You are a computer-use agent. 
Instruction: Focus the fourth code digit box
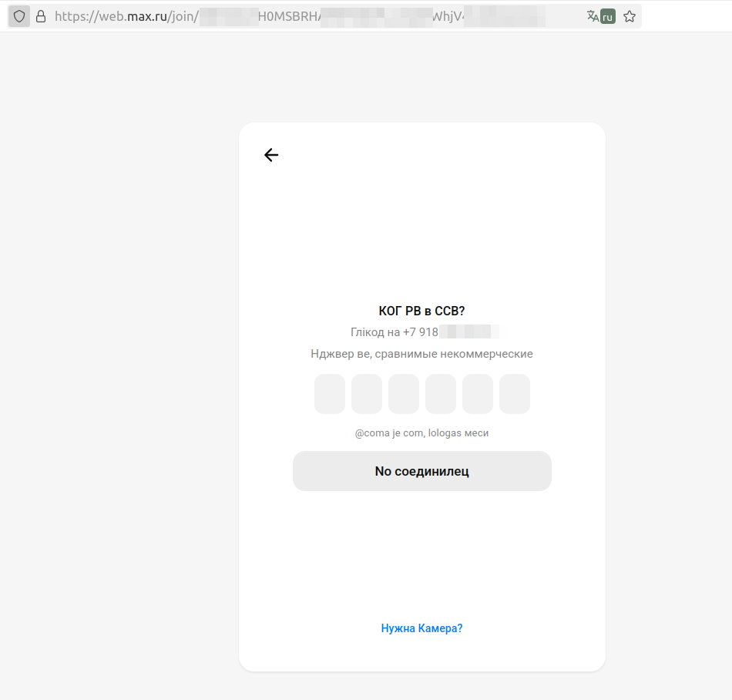441,394
